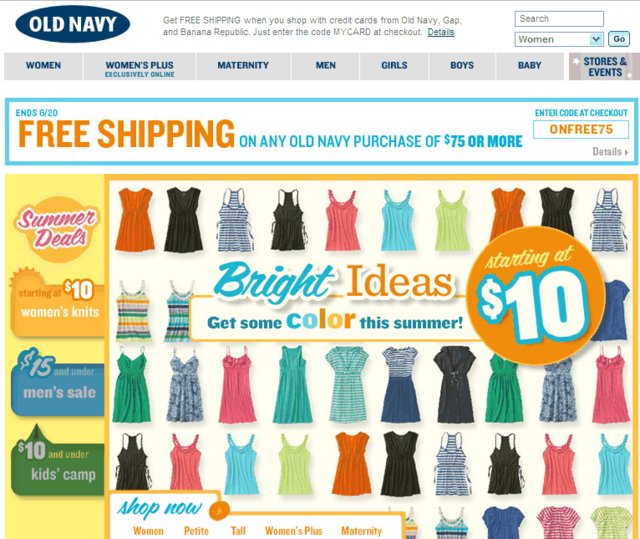This screenshot has height=539, width=640.
Task: Open the Maternity navigation tab
Action: tap(243, 66)
